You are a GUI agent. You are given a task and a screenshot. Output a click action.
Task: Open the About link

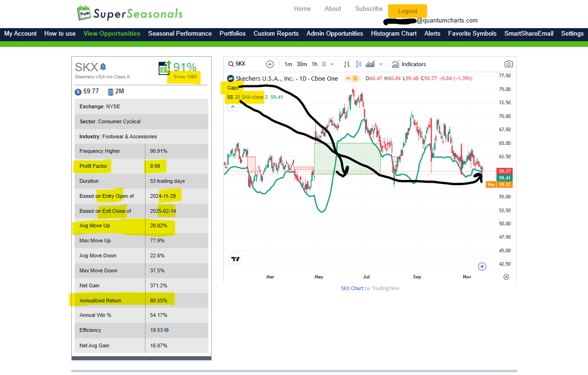coord(333,9)
